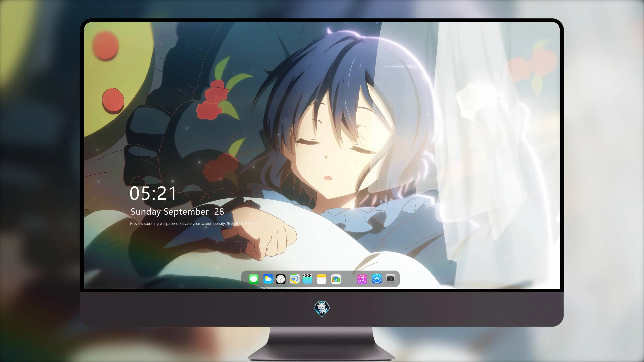Open the Weather app in the dock

[x=268, y=279]
